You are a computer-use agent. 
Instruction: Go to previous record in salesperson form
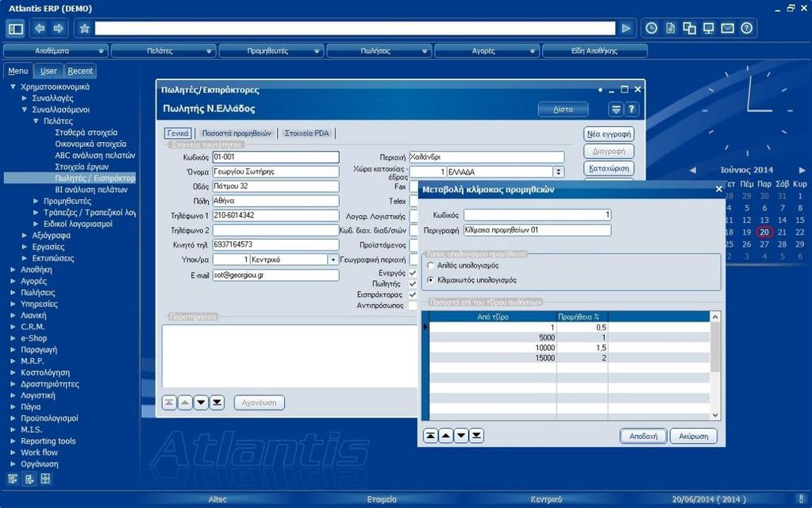click(186, 402)
